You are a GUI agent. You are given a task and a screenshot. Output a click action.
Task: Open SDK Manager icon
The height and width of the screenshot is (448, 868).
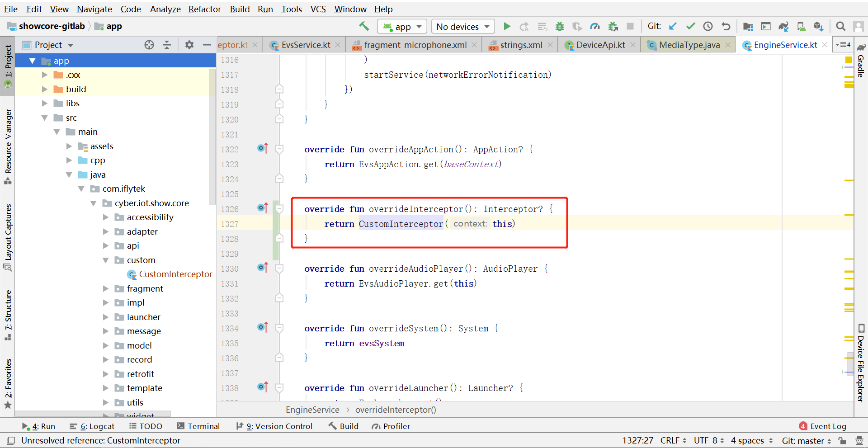819,27
